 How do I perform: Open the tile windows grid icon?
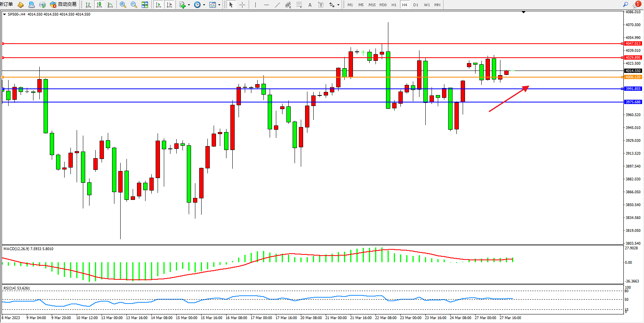(145, 5)
